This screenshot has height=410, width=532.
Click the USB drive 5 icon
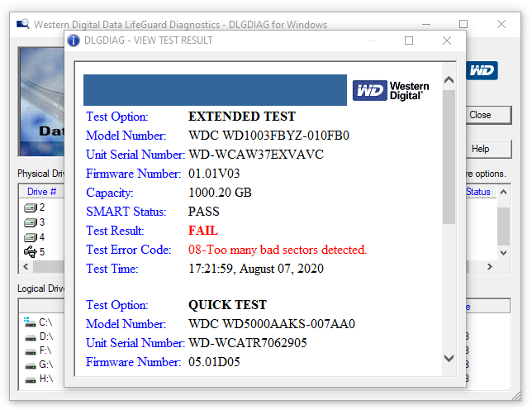pos(31,252)
